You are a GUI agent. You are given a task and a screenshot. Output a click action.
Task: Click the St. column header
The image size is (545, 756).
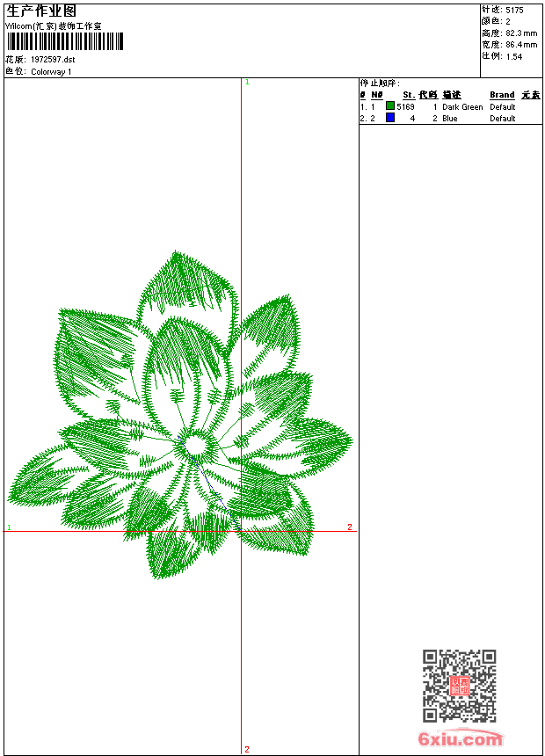pos(408,95)
